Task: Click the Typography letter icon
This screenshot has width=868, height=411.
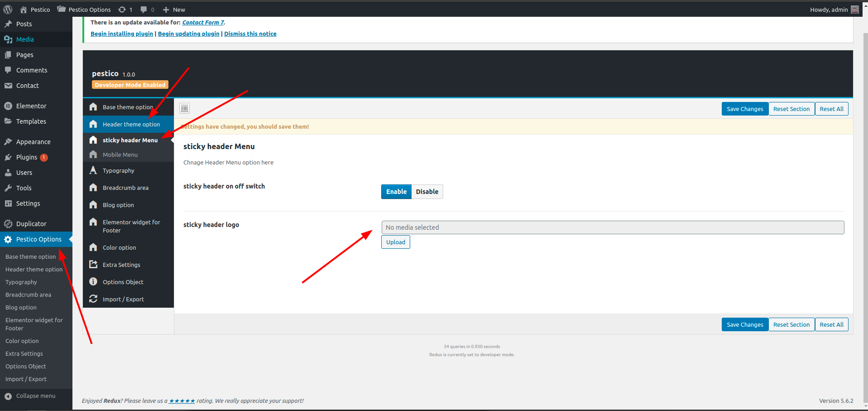Action: (x=93, y=170)
